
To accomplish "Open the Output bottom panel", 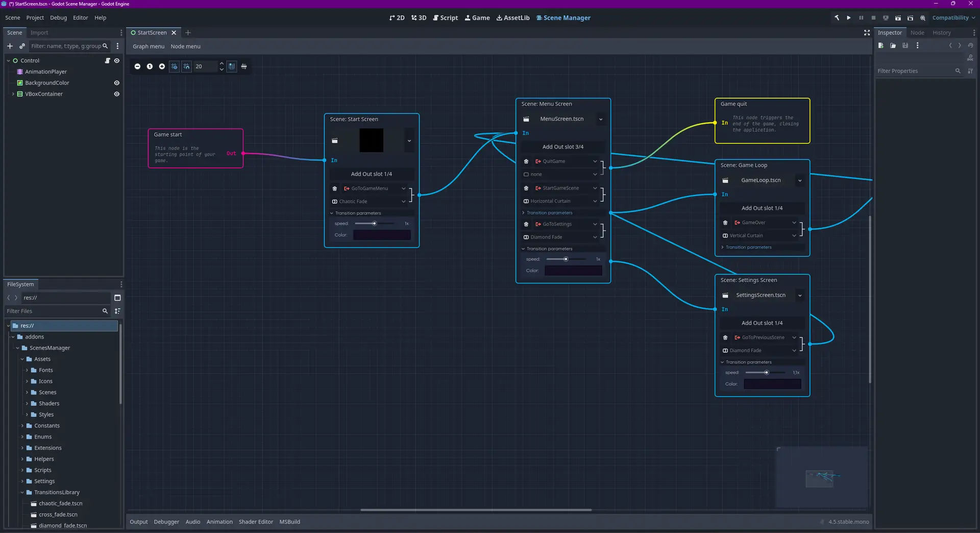I will point(138,522).
